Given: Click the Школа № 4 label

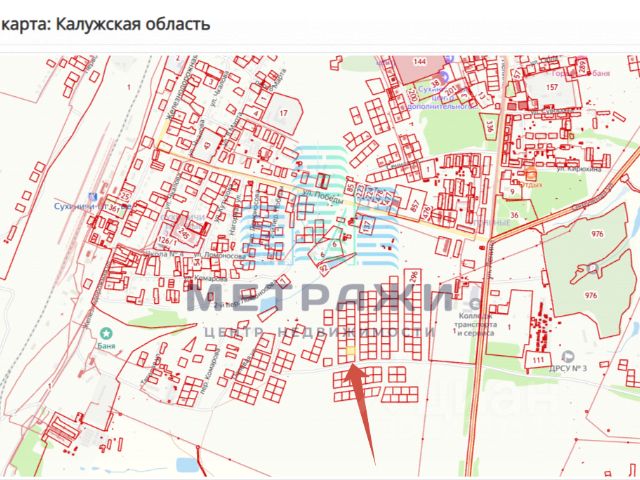Looking at the screenshot, I should tap(164, 253).
